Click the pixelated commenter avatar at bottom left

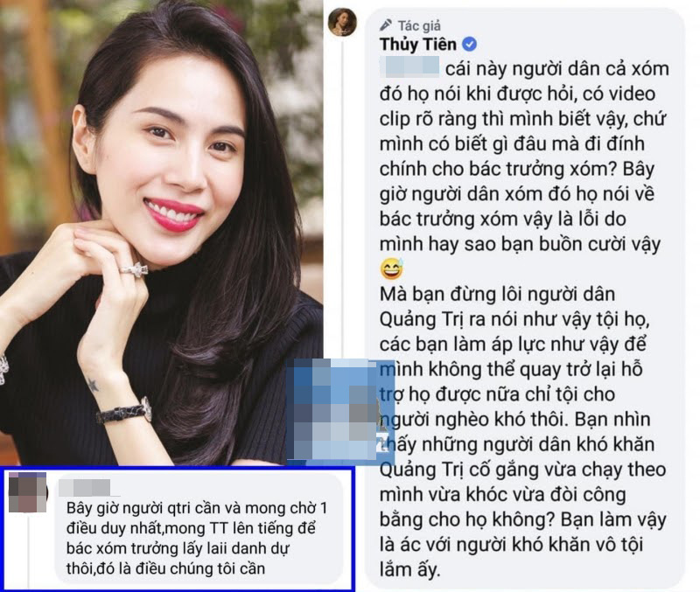click(28, 492)
